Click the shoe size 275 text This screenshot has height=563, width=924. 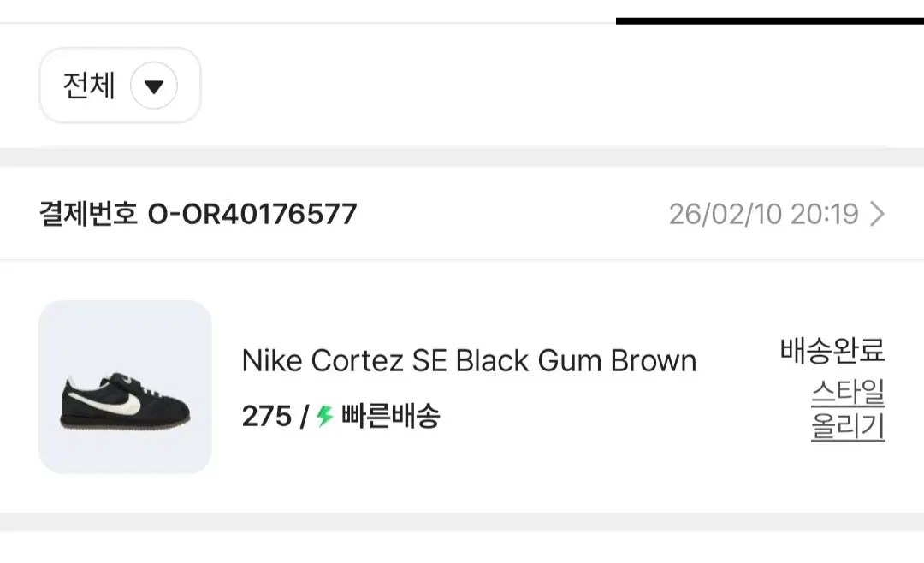click(266, 416)
